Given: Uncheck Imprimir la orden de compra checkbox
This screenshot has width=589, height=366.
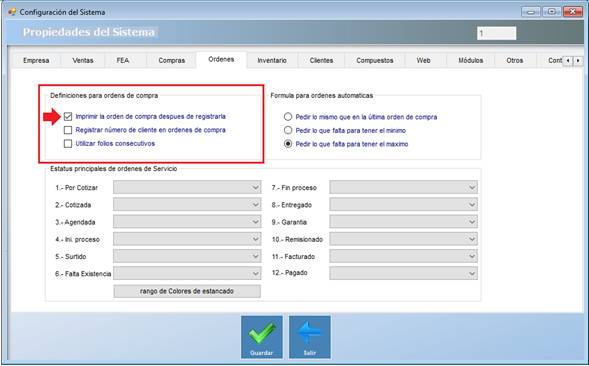Looking at the screenshot, I should (68, 116).
